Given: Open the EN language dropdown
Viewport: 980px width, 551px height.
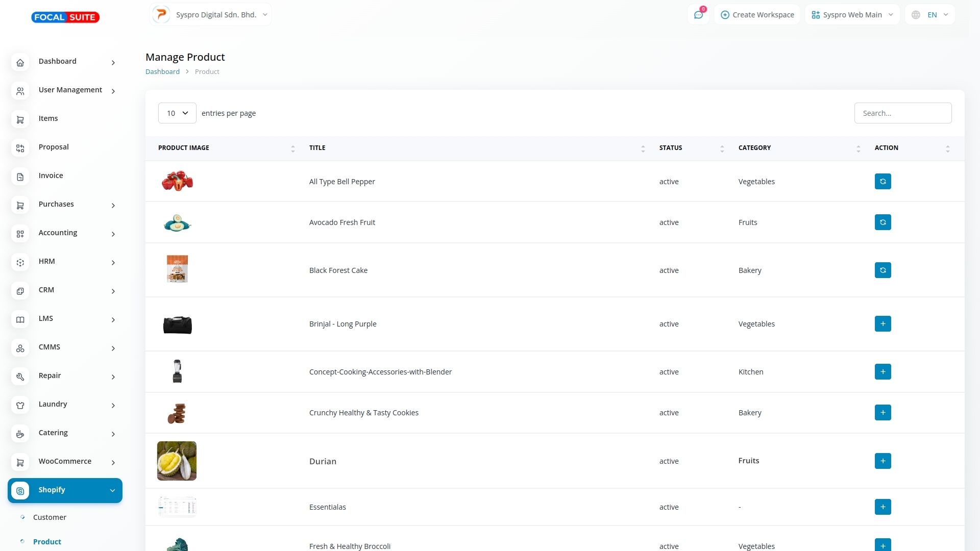Looking at the screenshot, I should 929,15.
